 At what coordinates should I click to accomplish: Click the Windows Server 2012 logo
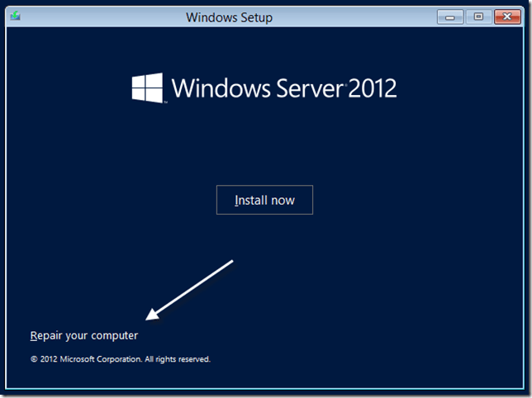point(264,88)
